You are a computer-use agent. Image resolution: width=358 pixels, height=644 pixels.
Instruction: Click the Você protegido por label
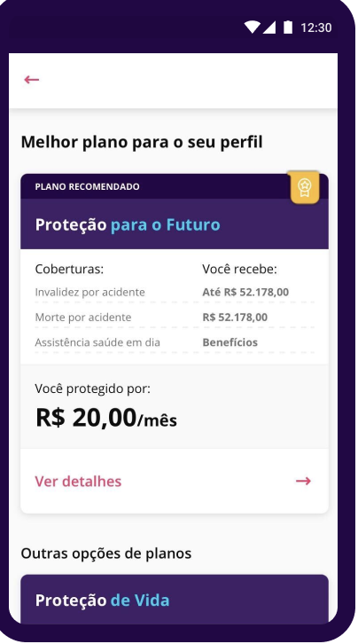93,389
